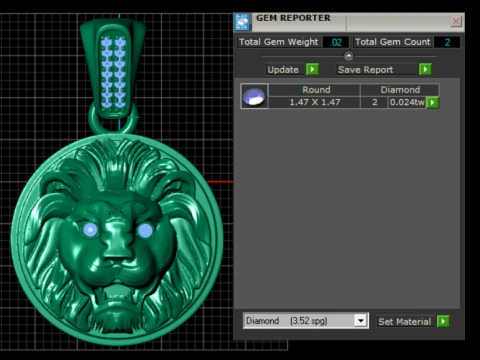This screenshot has height=360, width=480.
Task: Click the green arrow next to Save Report
Action: [425, 69]
